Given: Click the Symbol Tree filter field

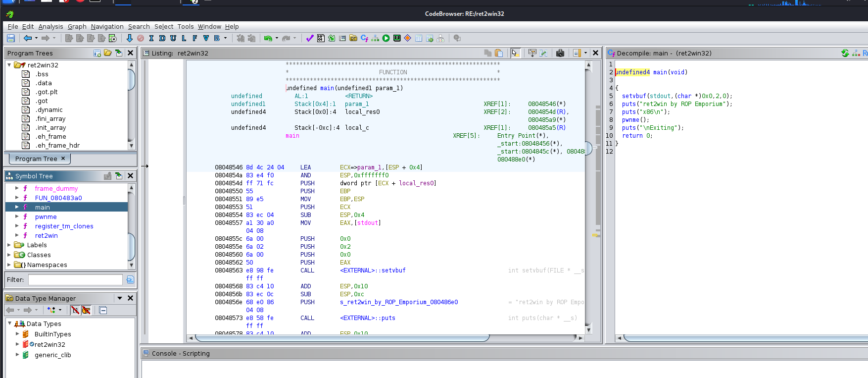Looking at the screenshot, I should click(x=75, y=279).
